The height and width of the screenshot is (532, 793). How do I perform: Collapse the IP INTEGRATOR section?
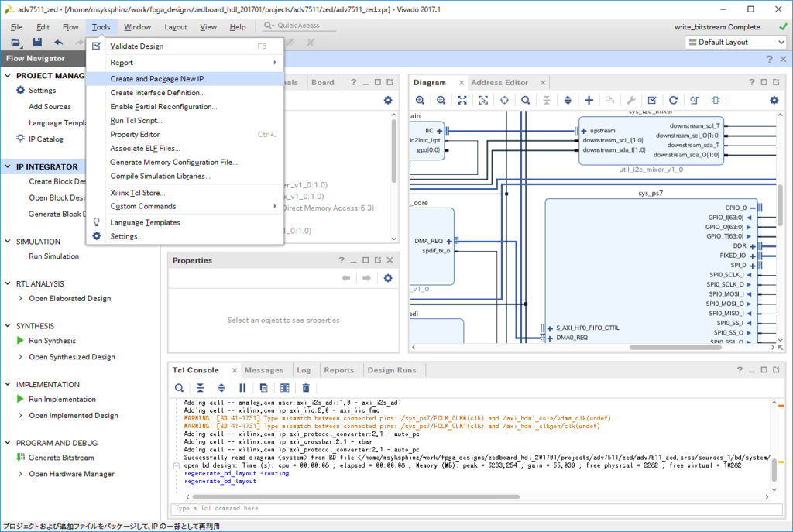8,166
